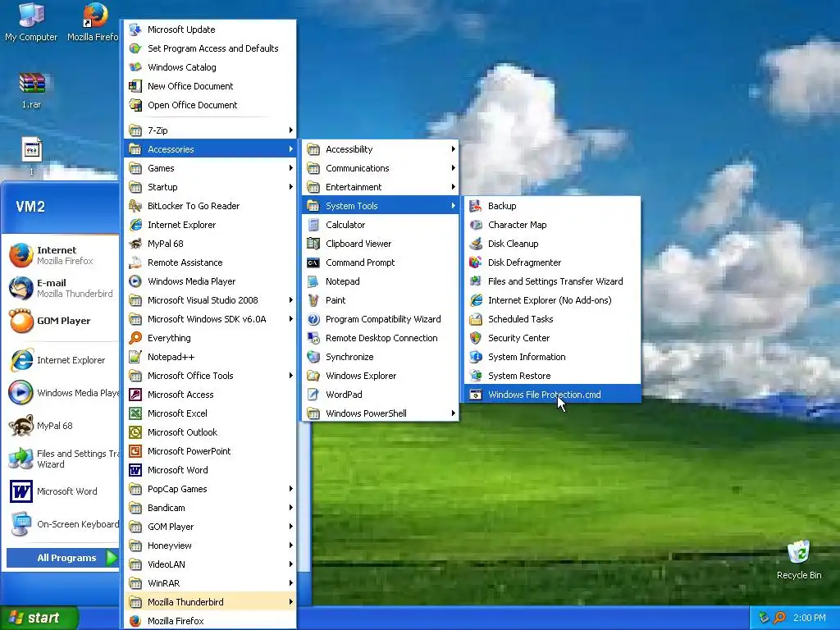Launch Character Map icon
Image resolution: width=840 pixels, height=630 pixels.
click(476, 225)
